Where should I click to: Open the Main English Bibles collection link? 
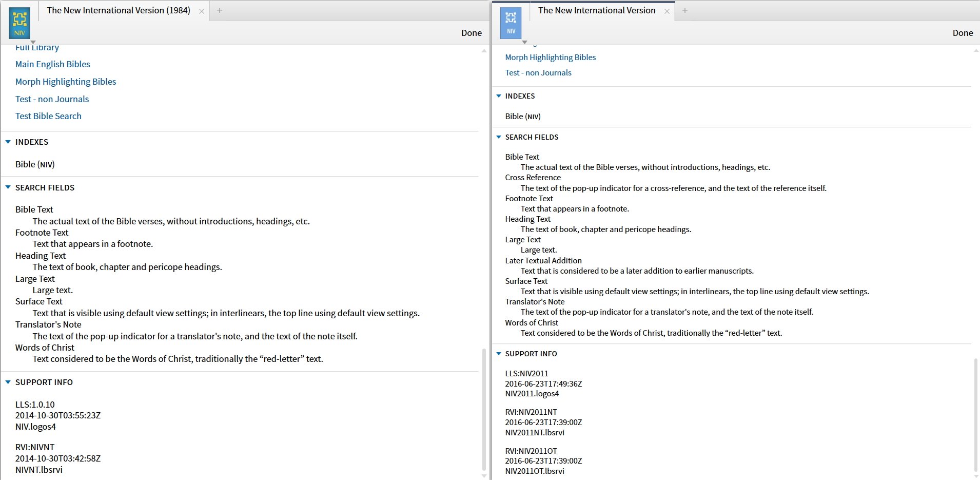coord(53,64)
